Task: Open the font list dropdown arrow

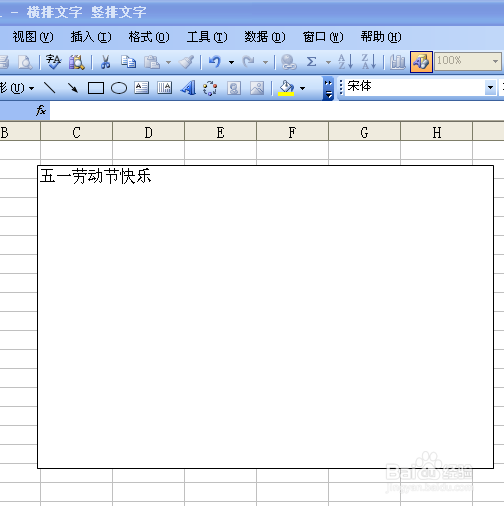Action: pos(490,87)
